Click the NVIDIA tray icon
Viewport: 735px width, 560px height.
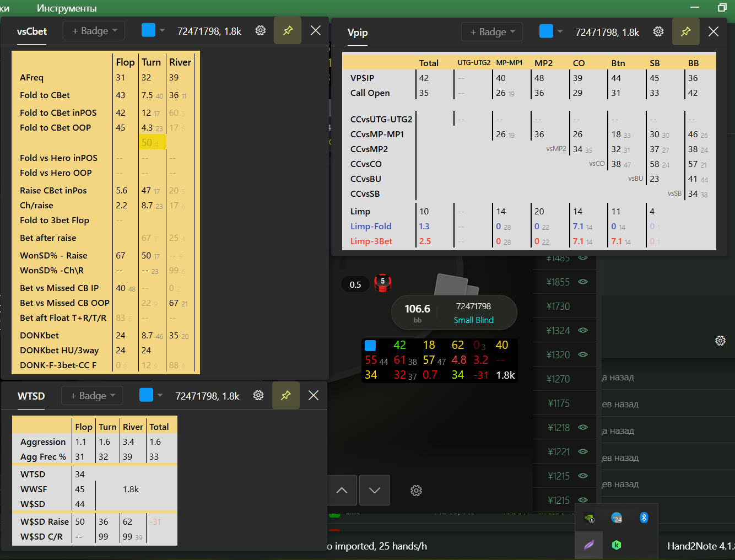pyautogui.click(x=590, y=518)
